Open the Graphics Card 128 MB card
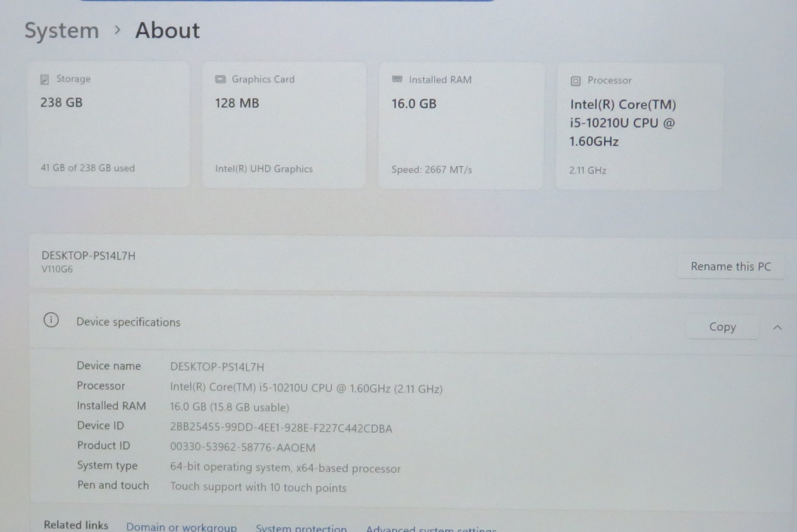This screenshot has height=532, width=797. tap(284, 125)
